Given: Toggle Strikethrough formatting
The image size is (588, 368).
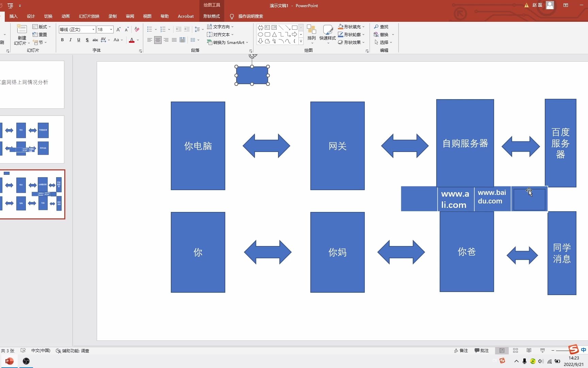Looking at the screenshot, I should click(95, 40).
